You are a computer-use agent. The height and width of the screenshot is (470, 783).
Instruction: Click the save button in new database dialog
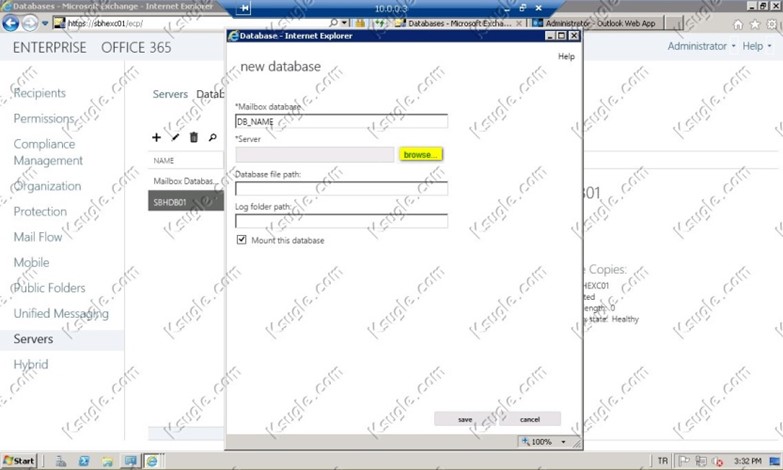pos(464,419)
